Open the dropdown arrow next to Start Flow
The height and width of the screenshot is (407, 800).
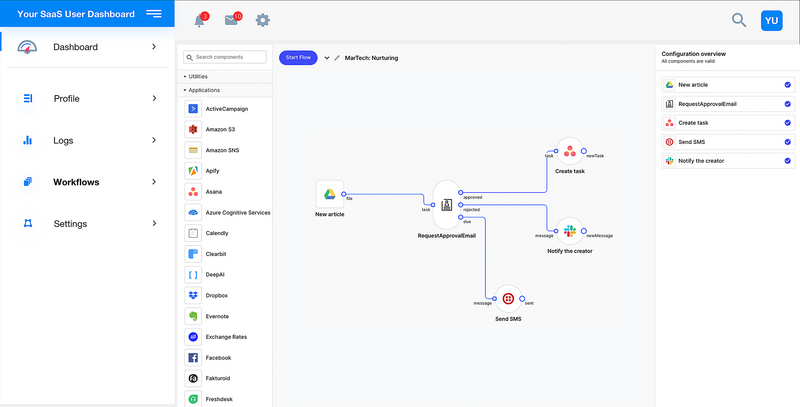point(327,58)
